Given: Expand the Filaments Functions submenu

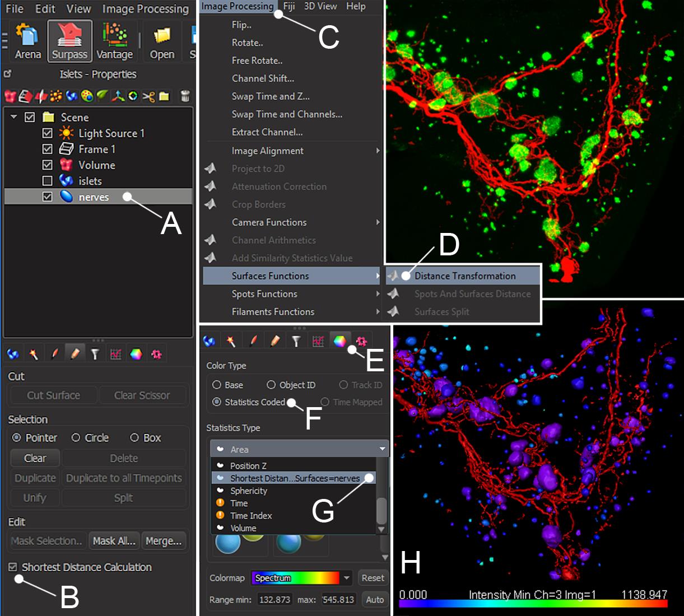Looking at the screenshot, I should [x=292, y=312].
